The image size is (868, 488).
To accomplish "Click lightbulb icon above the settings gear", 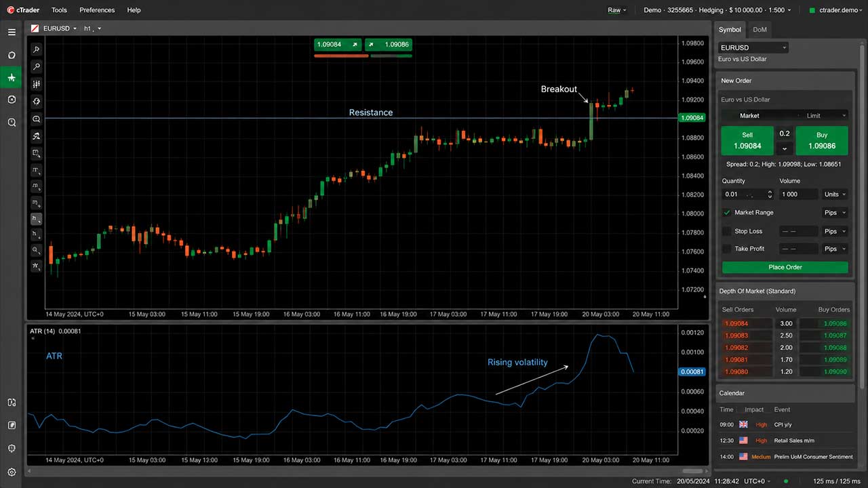I will [x=12, y=448].
